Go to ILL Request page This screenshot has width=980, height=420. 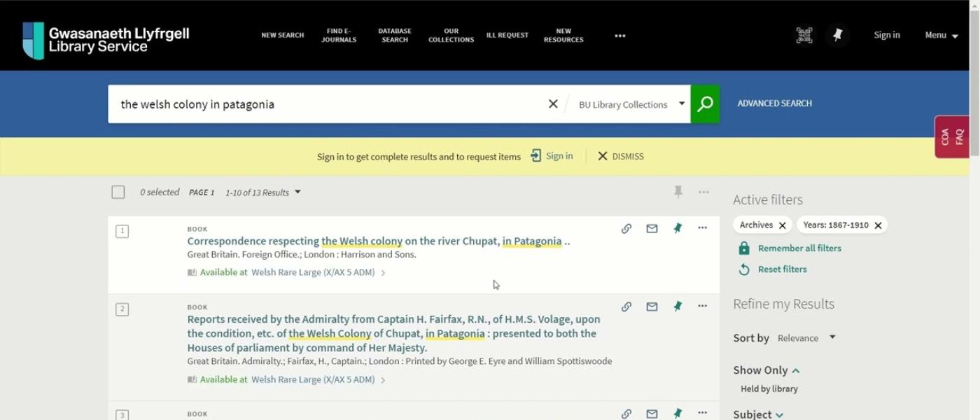pos(507,35)
